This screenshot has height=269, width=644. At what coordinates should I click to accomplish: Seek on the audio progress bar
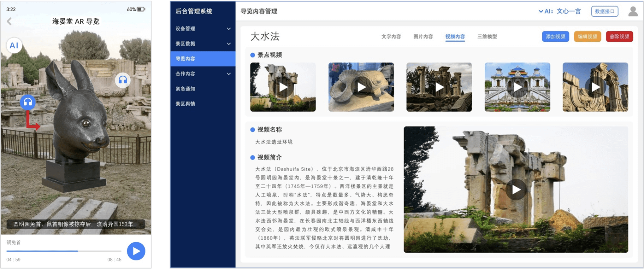click(x=64, y=251)
